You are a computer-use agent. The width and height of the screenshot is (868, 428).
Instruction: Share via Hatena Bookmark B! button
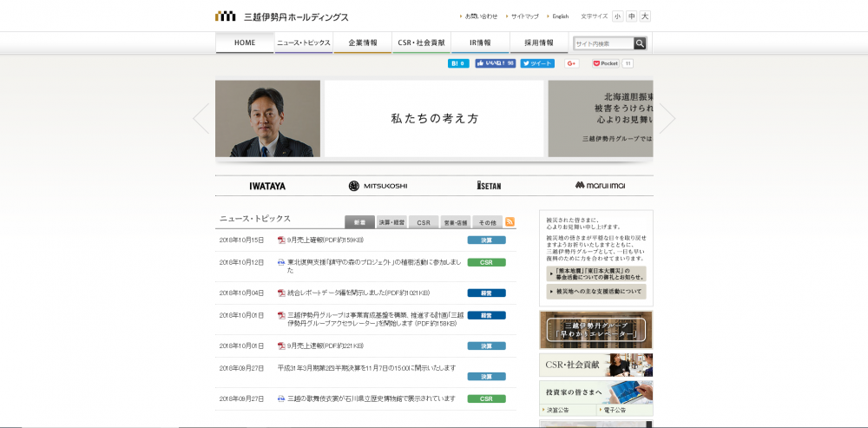(x=458, y=63)
